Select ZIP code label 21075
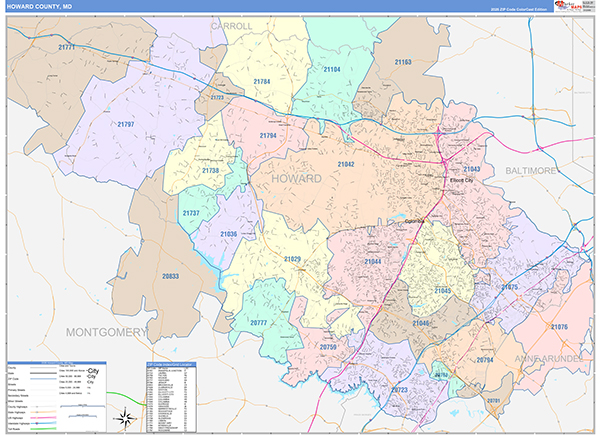Screen dimensions: 600x435 point(509,287)
